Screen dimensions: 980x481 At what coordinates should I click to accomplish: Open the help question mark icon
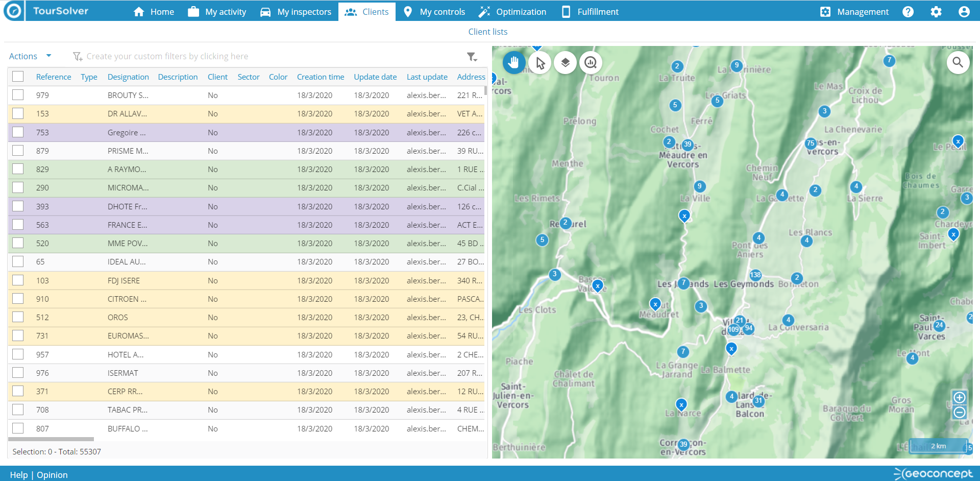click(x=908, y=12)
